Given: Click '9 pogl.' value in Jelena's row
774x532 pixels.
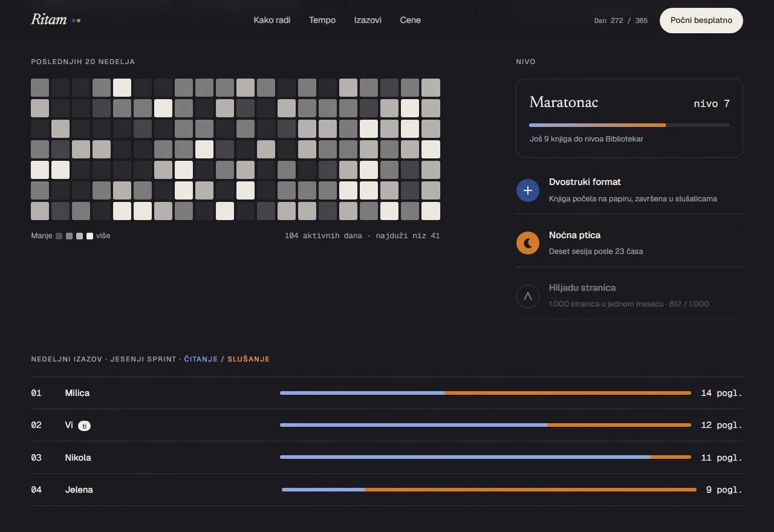Looking at the screenshot, I should coord(724,490).
